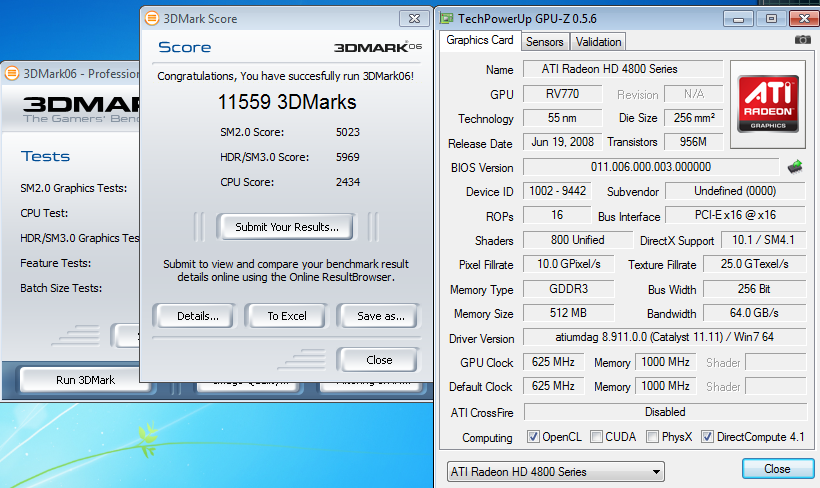Click the GPU Clock row Memory 1000 MHz

pyautogui.click(x=665, y=362)
